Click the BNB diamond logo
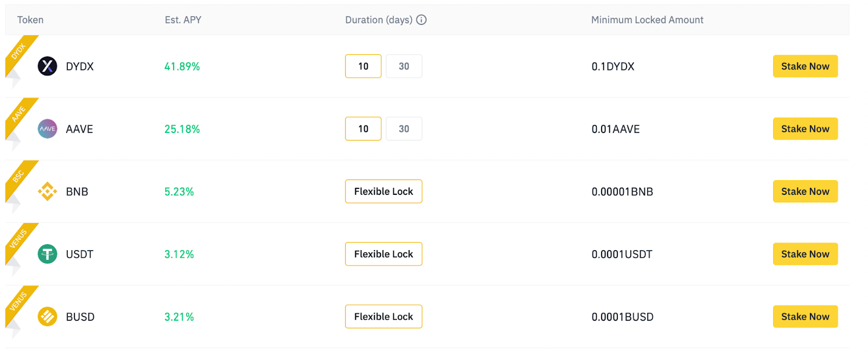This screenshot has width=868, height=356. point(47,191)
